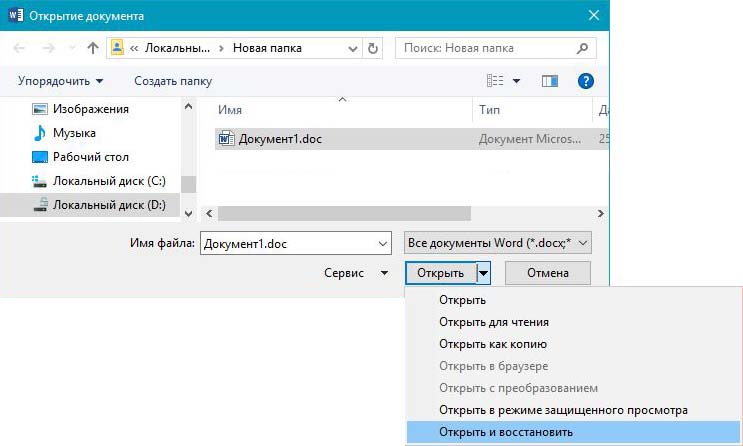743x446 pixels.
Task: Click the refresh icon beside address bar
Action: point(373,47)
